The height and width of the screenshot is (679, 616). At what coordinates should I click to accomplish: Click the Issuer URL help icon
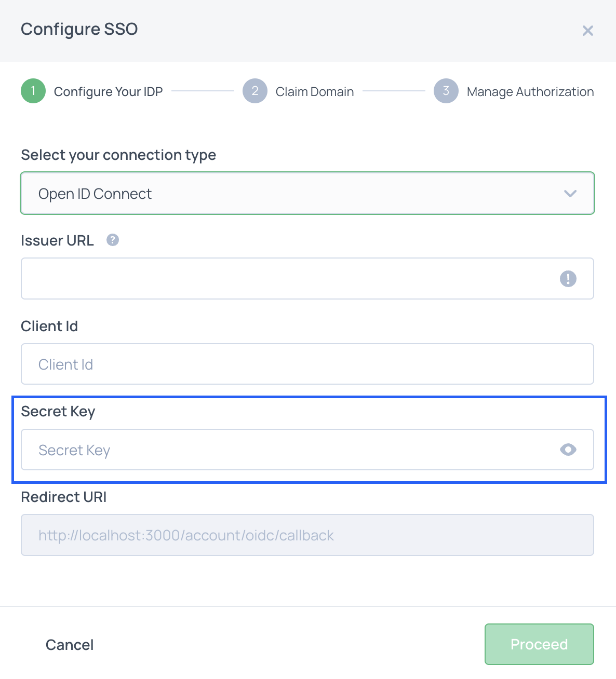[x=112, y=239]
